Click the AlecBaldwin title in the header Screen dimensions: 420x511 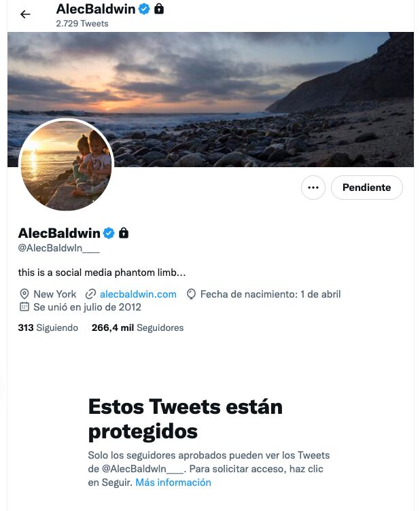pos(96,9)
